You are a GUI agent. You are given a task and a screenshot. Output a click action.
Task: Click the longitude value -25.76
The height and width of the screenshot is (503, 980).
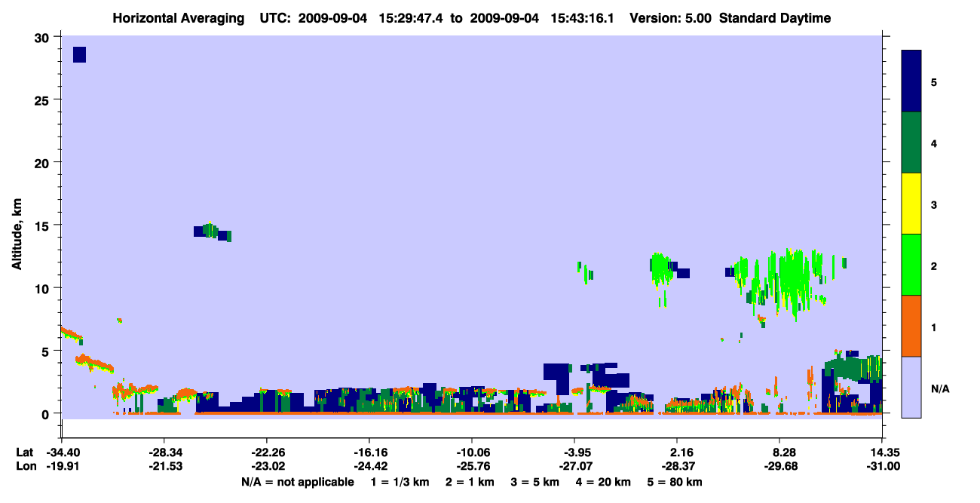pyautogui.click(x=472, y=467)
